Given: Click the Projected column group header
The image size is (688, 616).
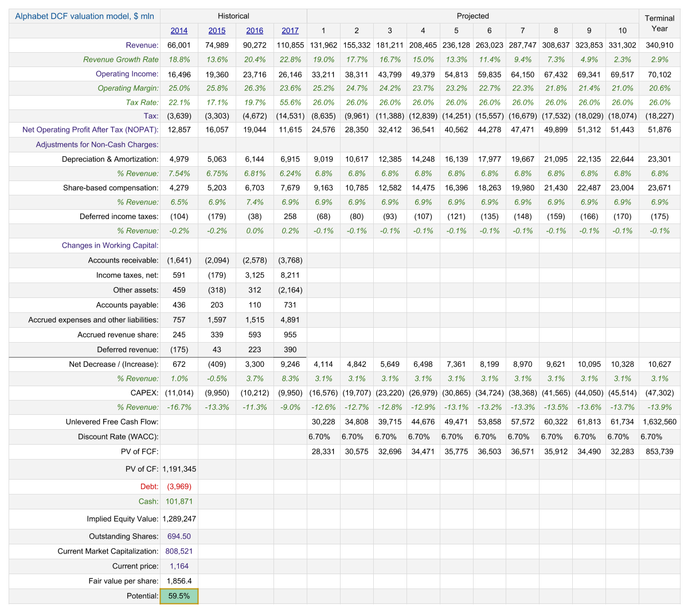Looking at the screenshot, I should (472, 16).
